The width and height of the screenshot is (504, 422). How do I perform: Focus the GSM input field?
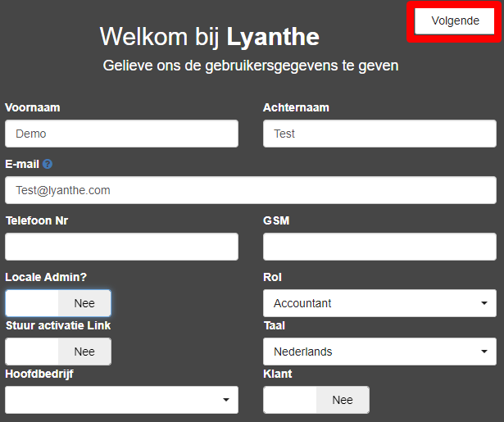pos(379,247)
